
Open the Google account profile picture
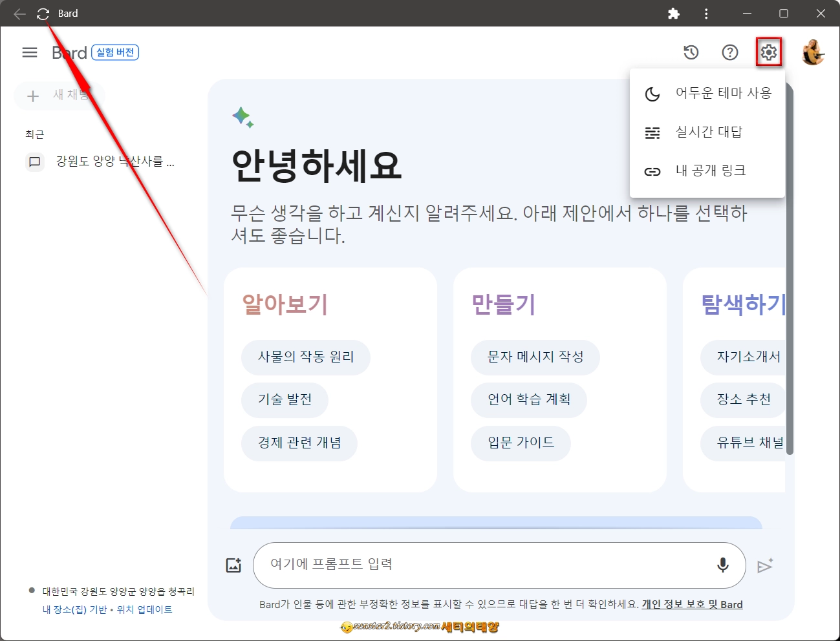coord(813,52)
